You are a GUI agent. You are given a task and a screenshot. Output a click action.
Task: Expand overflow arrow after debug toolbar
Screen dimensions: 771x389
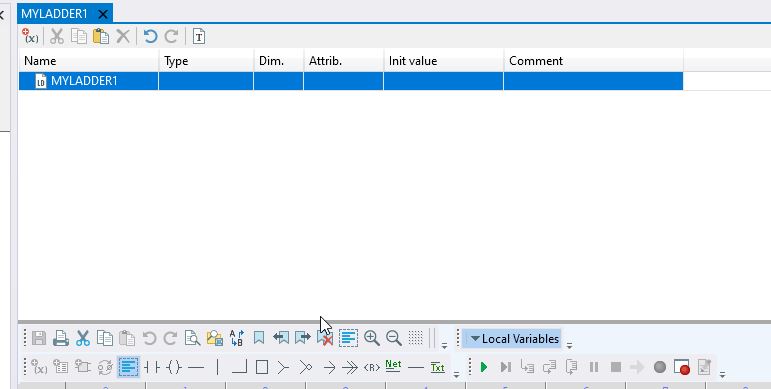click(722, 374)
